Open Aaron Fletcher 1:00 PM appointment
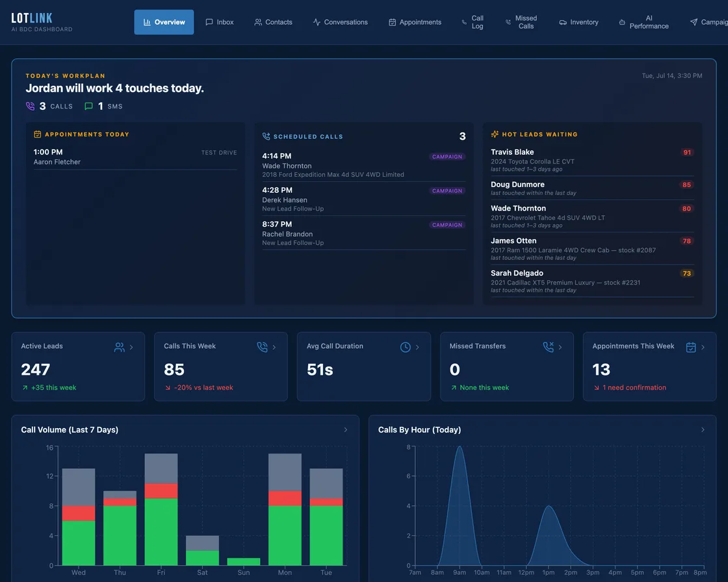The width and height of the screenshot is (728, 582). 135,157
